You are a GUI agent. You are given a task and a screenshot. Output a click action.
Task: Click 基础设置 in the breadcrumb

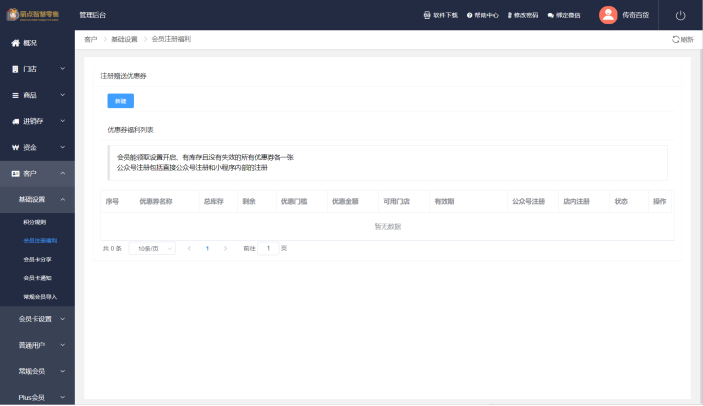tap(124, 39)
